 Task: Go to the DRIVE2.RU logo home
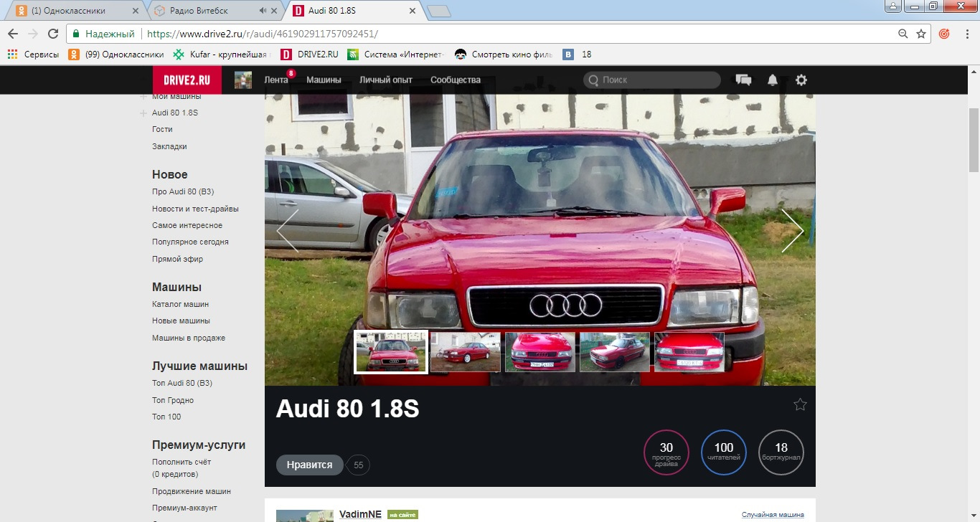pos(187,80)
